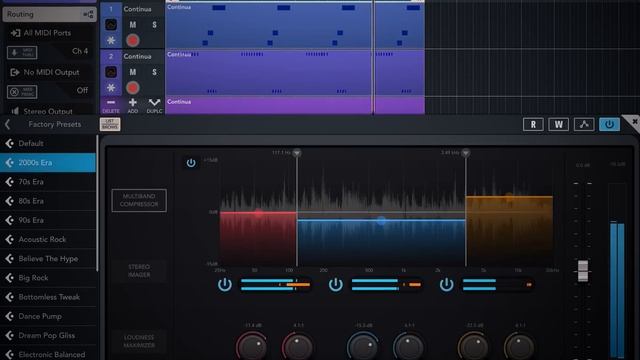Click the low band ratio knob
Screen dimensions: 640x360
pyautogui.click(x=298, y=346)
